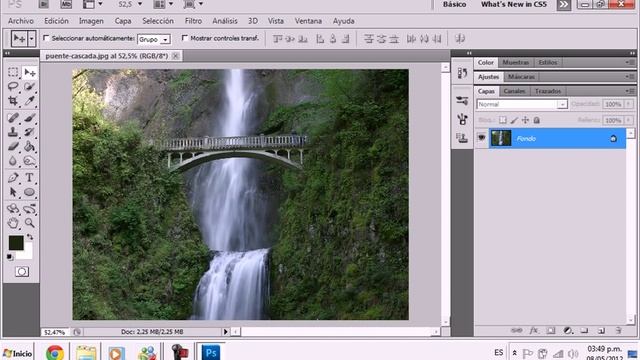
Task: Swap foreground and background colors
Action: click(30, 237)
